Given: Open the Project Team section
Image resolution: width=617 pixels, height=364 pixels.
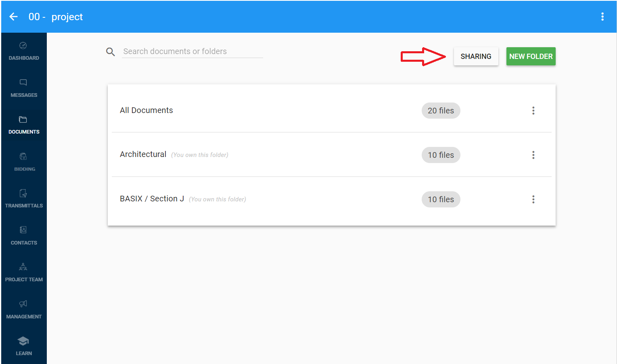Looking at the screenshot, I should [24, 273].
